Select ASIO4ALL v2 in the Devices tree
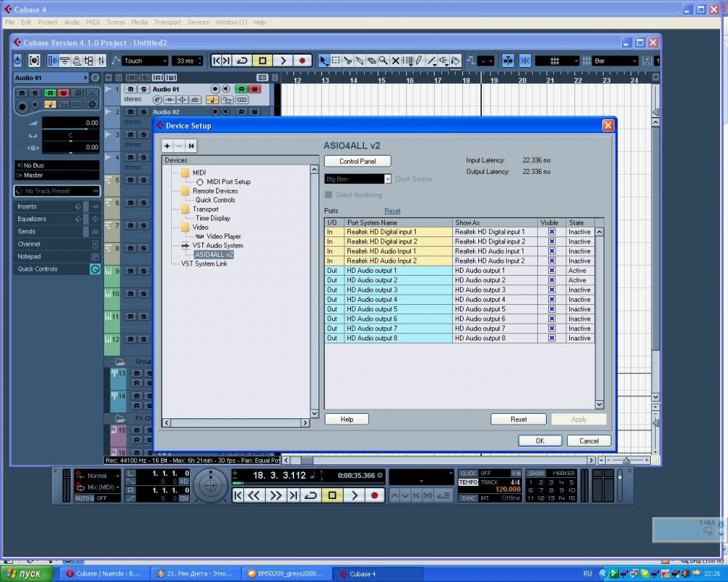728x582 pixels. (x=213, y=255)
